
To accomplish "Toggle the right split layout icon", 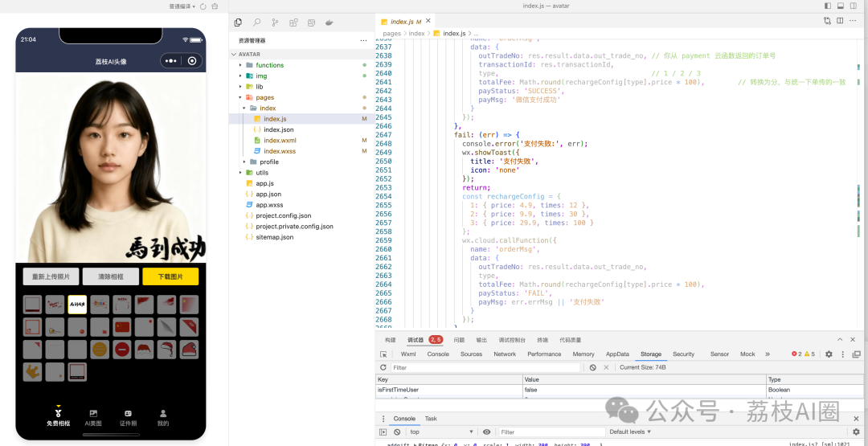I will click(853, 6).
